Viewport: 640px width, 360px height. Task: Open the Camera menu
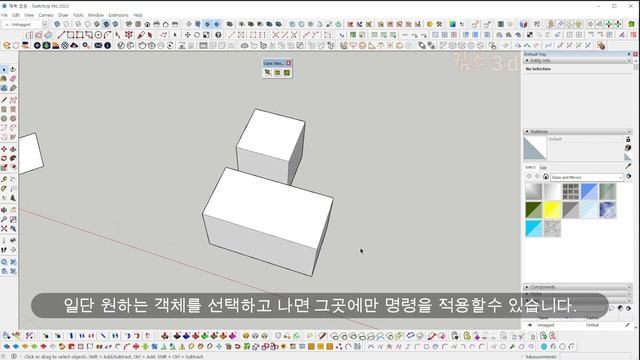pos(46,15)
